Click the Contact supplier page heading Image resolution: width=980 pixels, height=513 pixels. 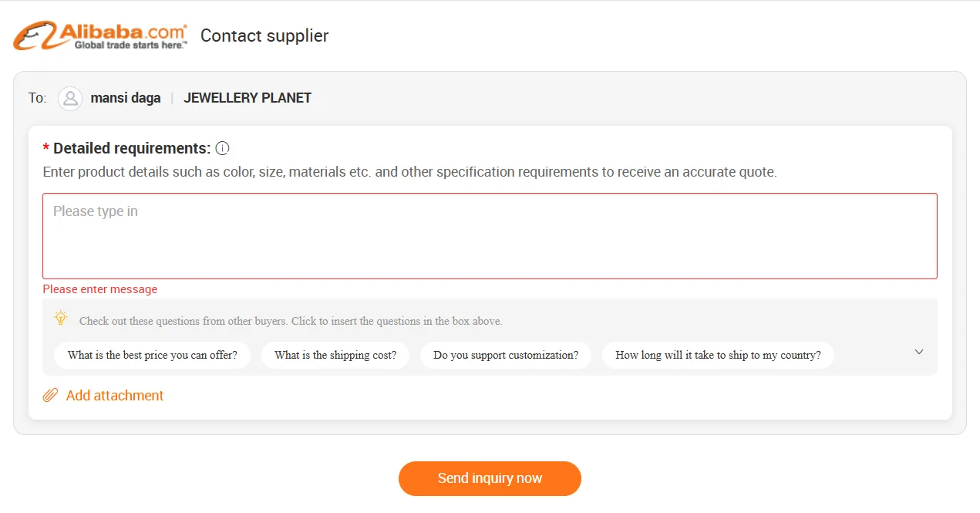tap(264, 35)
